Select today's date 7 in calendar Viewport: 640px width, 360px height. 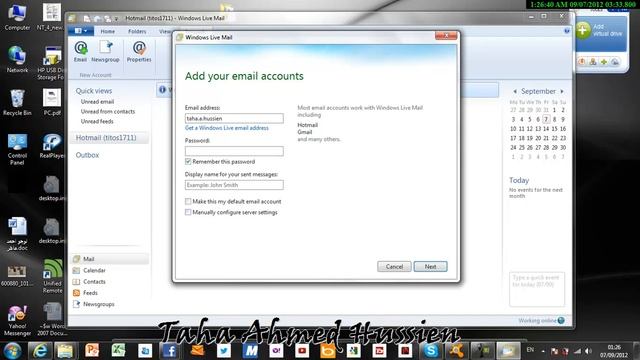[x=546, y=119]
